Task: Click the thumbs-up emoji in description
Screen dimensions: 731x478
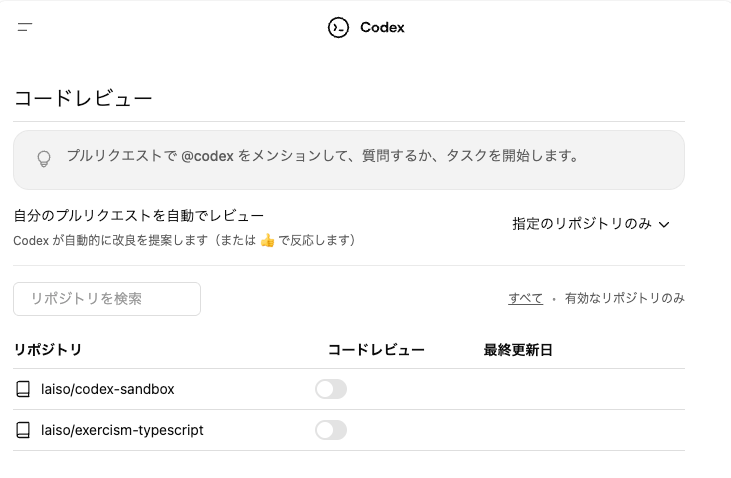Action: 267,241
